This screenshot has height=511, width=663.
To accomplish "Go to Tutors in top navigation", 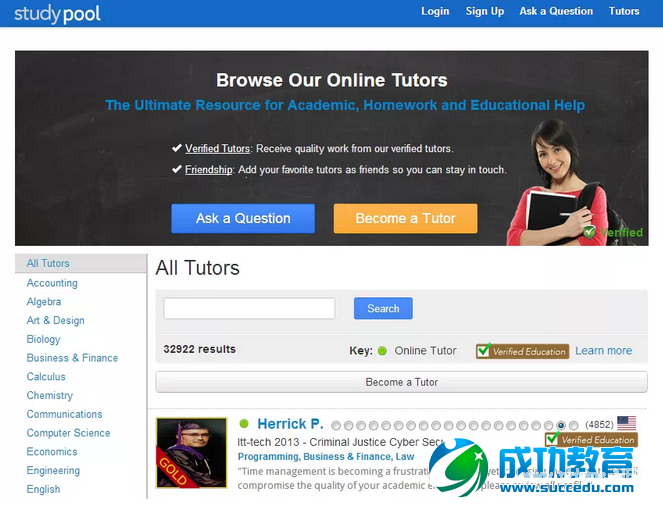I will tap(624, 11).
